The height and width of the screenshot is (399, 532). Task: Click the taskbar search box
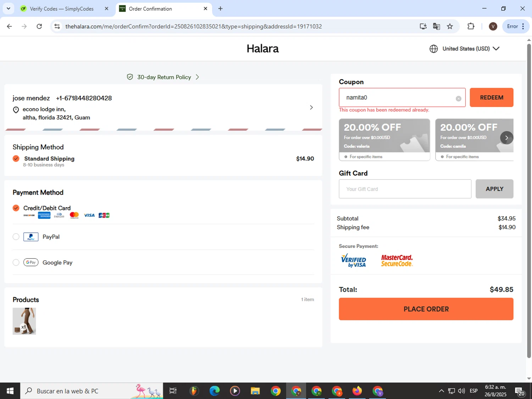(x=92, y=391)
